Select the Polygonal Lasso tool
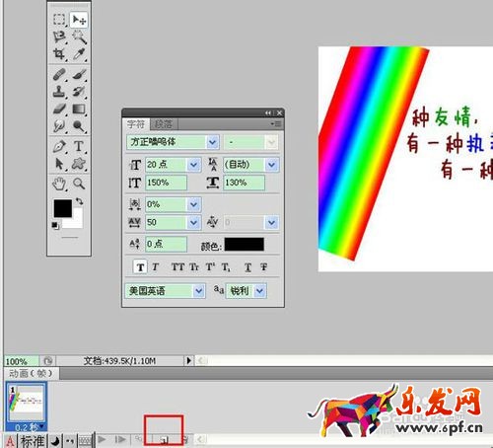 59,37
